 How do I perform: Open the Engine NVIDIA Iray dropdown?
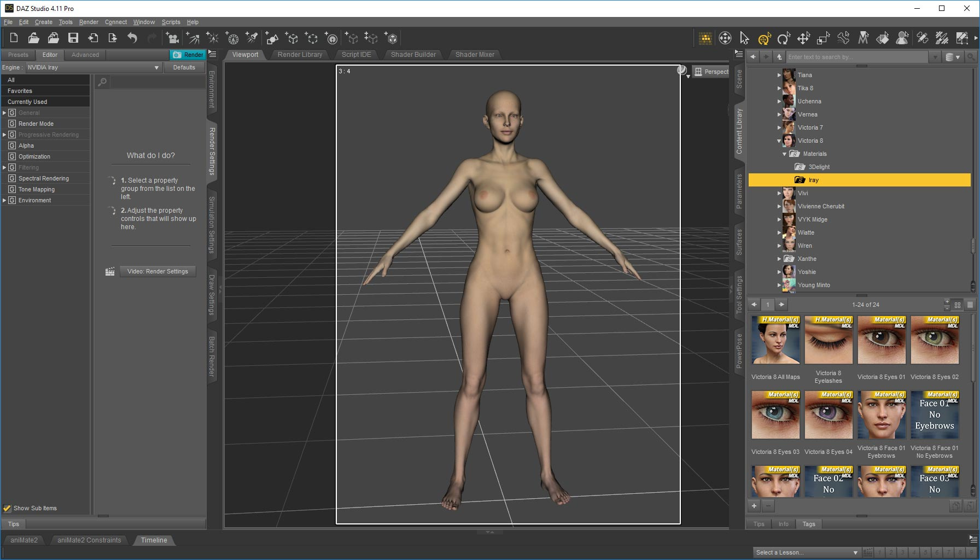click(94, 67)
